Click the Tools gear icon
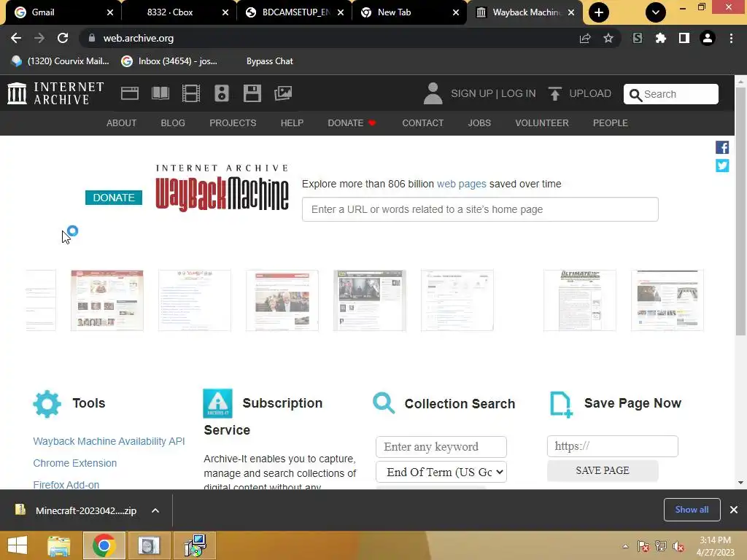Screen dimensions: 747x560 point(47,404)
